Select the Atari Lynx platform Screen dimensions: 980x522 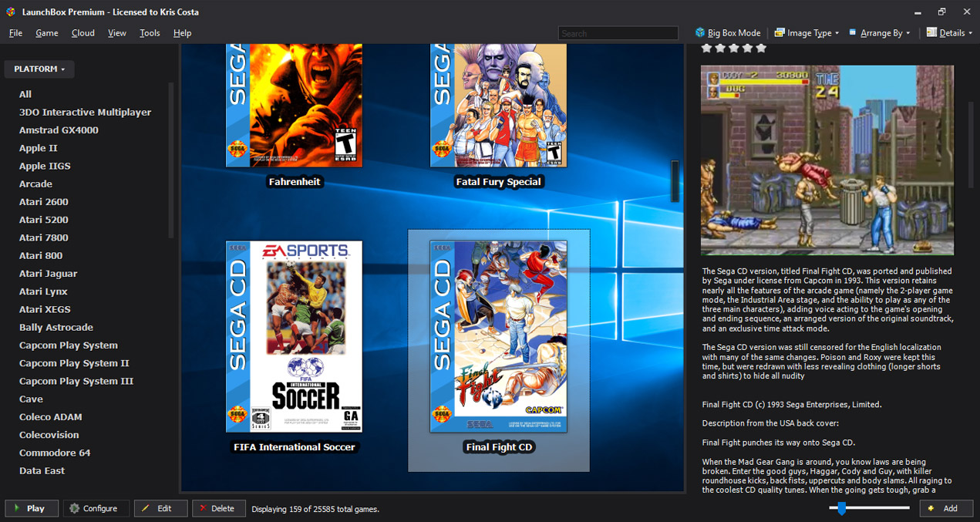point(44,291)
